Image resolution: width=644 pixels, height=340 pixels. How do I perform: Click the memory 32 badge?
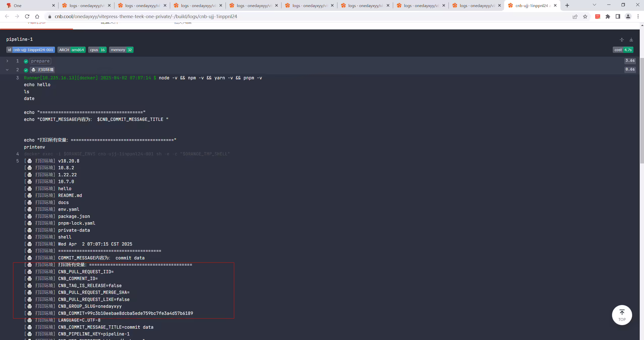[121, 50]
